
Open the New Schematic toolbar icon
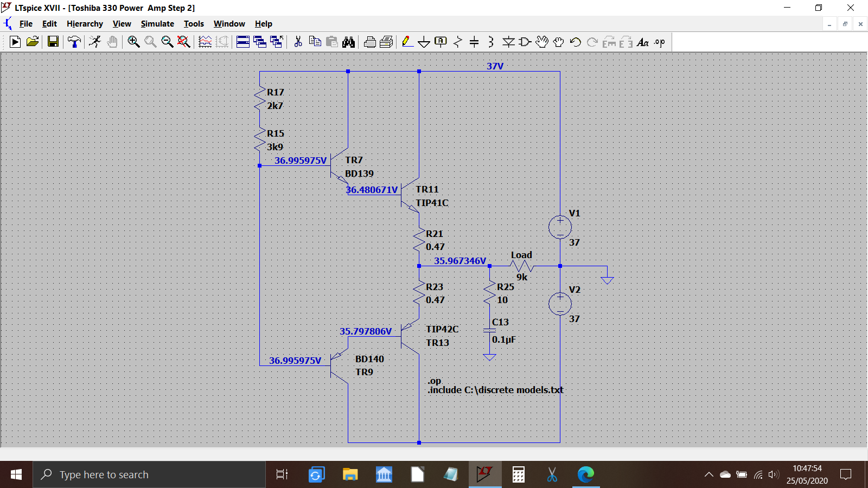[15, 42]
